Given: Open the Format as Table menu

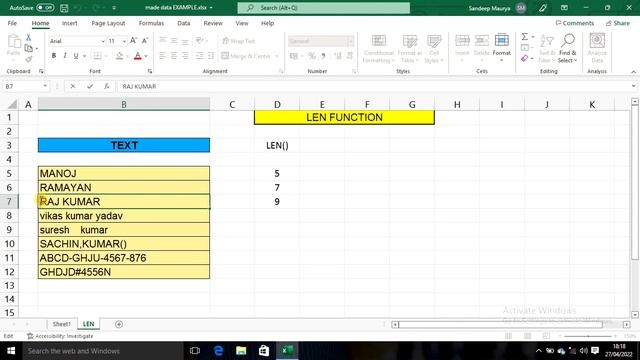Looking at the screenshot, I should [x=409, y=49].
